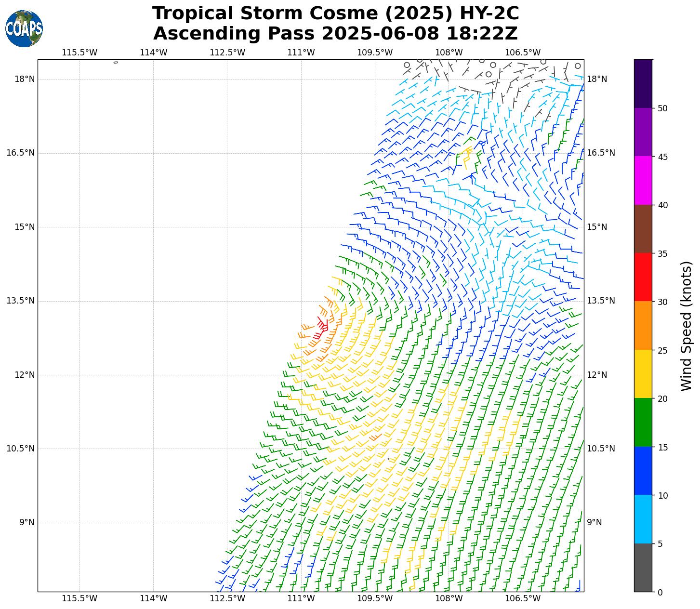Click the right 16.5°N latitude tick label
Viewport: 700px width, 609px height.
601,153
